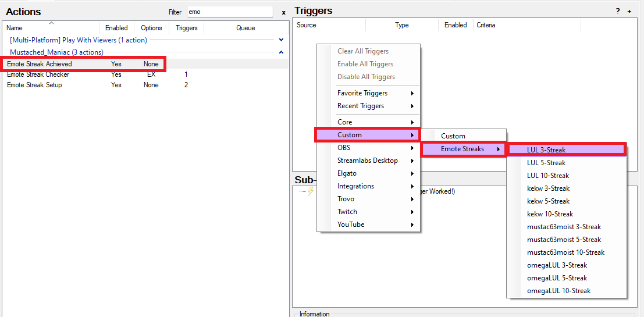
Task: Collapse the Mustached_Maniac group
Action: pyautogui.click(x=282, y=52)
